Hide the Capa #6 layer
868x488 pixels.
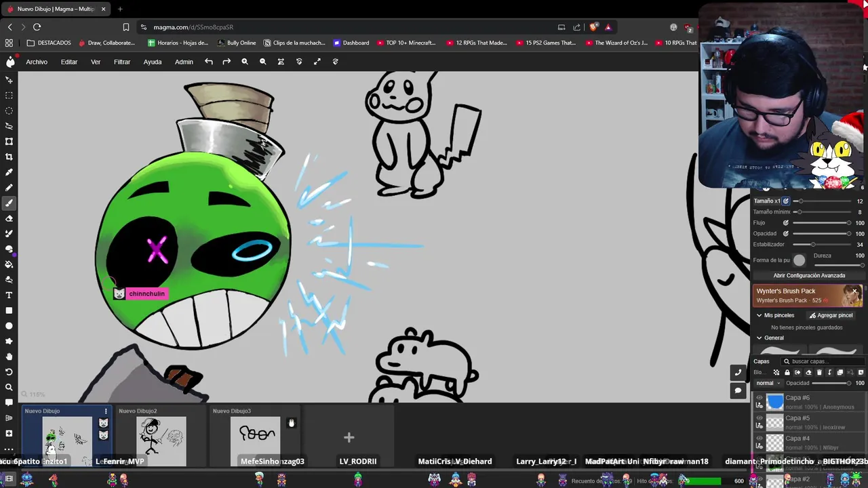759,399
